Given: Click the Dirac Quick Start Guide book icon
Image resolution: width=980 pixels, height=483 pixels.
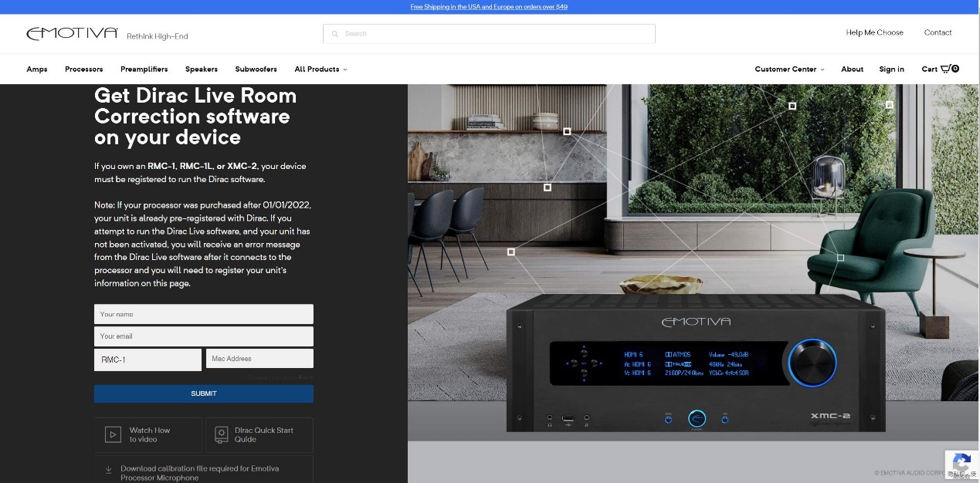Looking at the screenshot, I should tap(222, 435).
